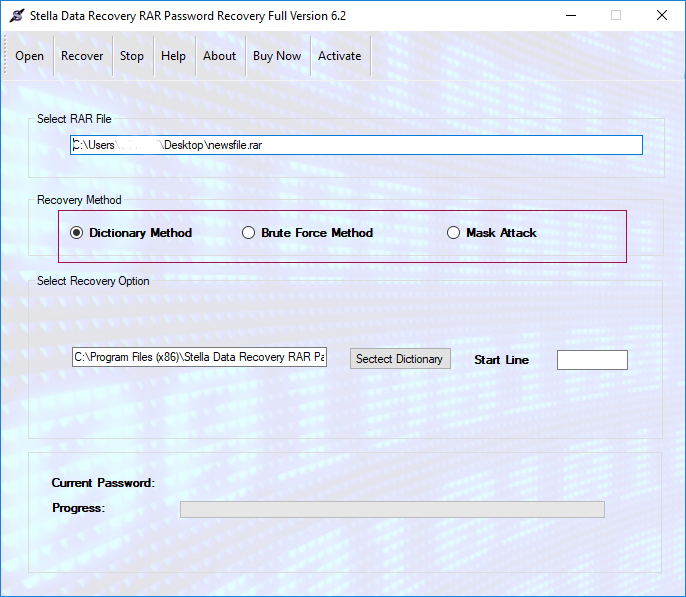The width and height of the screenshot is (686, 597).
Task: Click the Sectect Dictionary button
Action: point(400,359)
